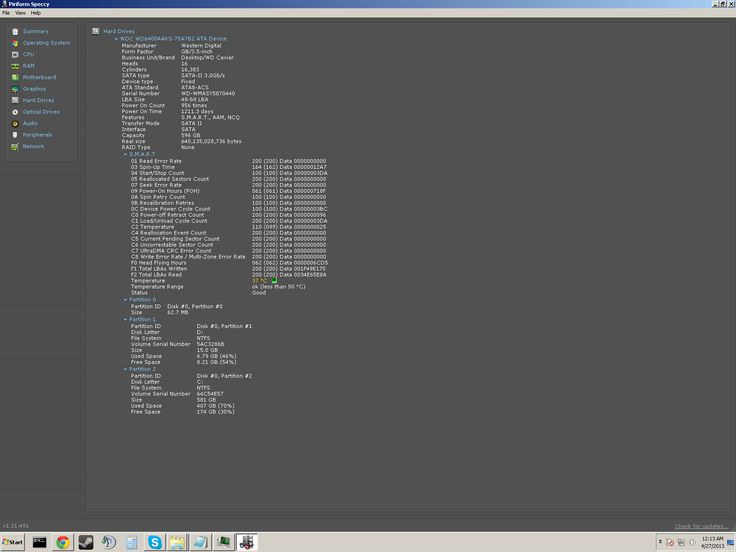Click the Volume Serial Number 5AC3286B row
The height and width of the screenshot is (552, 736).
point(177,344)
